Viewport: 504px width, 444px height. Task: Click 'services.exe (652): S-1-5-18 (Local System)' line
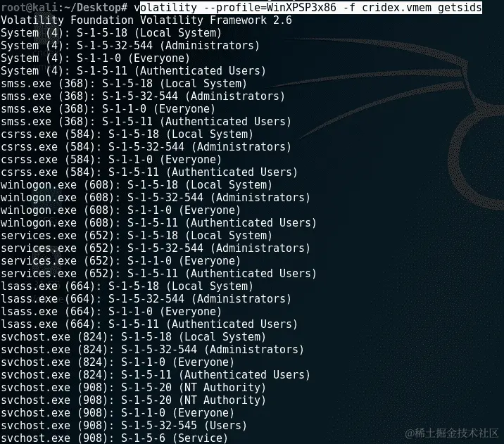point(137,236)
